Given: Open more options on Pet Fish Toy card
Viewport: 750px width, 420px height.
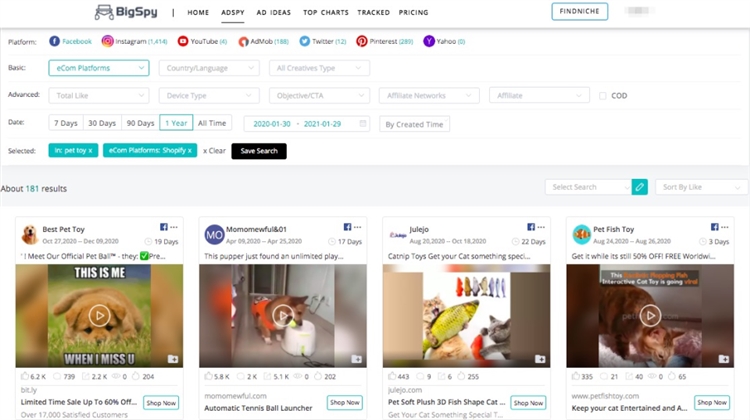Looking at the screenshot, I should tap(725, 227).
